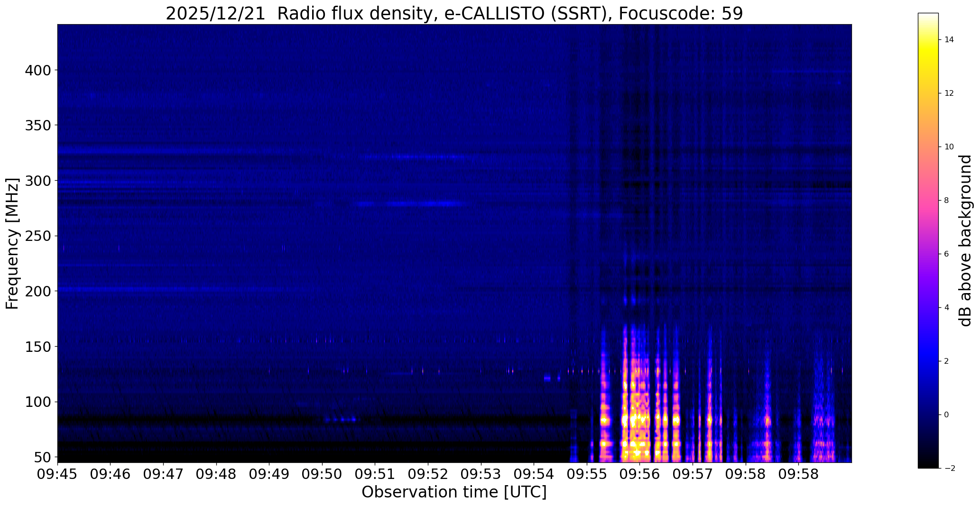Pick the colorbar tick labeled 10

(949, 147)
